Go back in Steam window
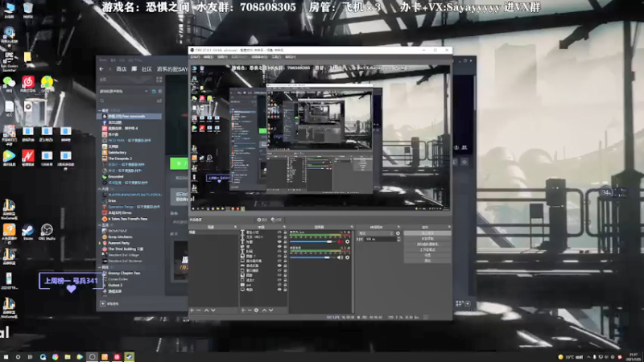644x362 pixels. click(101, 69)
